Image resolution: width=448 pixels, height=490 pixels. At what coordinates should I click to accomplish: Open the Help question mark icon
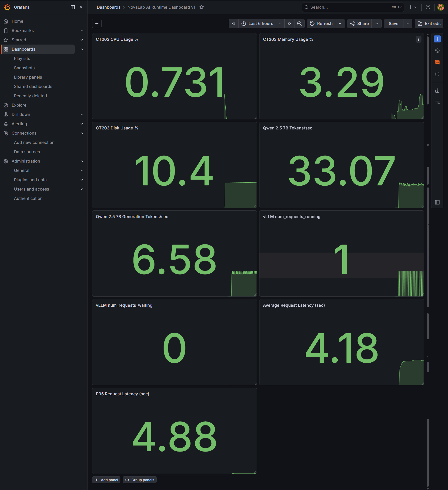[428, 7]
